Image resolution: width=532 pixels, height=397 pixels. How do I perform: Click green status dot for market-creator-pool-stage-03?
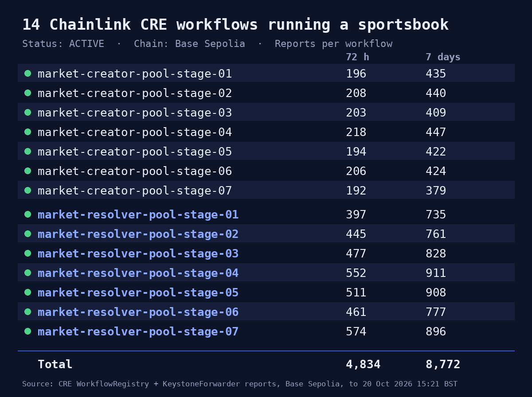(x=27, y=112)
